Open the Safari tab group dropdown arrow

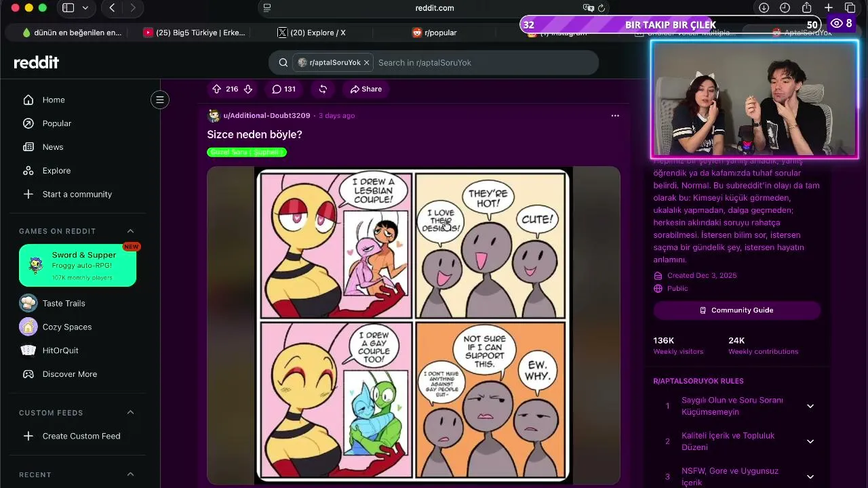click(x=85, y=8)
